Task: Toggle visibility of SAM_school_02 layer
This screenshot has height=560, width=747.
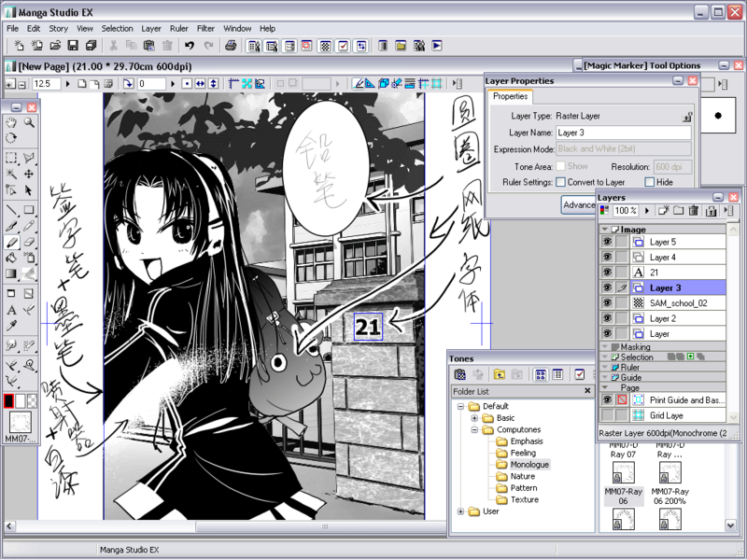Action: pos(606,302)
